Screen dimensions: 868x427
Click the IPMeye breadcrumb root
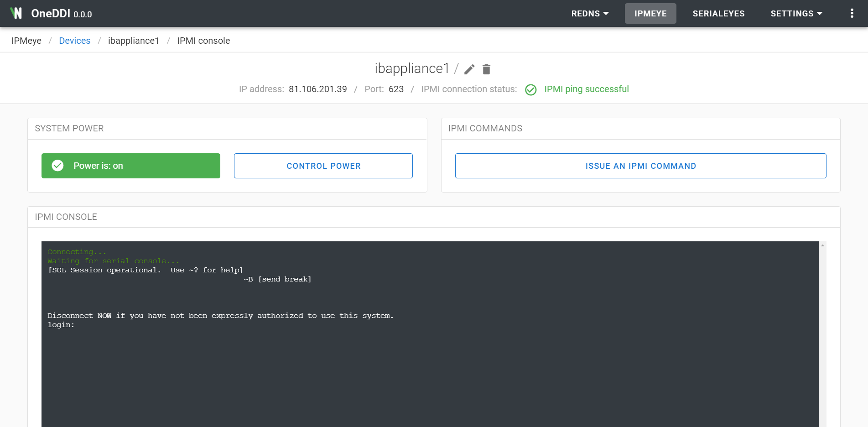click(x=26, y=41)
